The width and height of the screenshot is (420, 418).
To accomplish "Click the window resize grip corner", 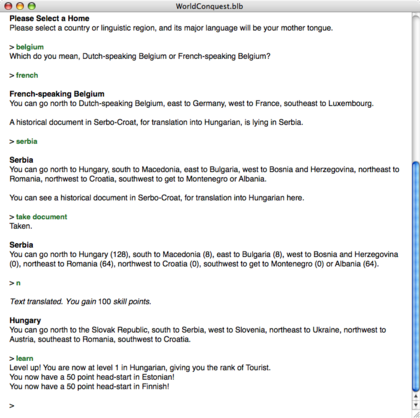I will (416, 414).
